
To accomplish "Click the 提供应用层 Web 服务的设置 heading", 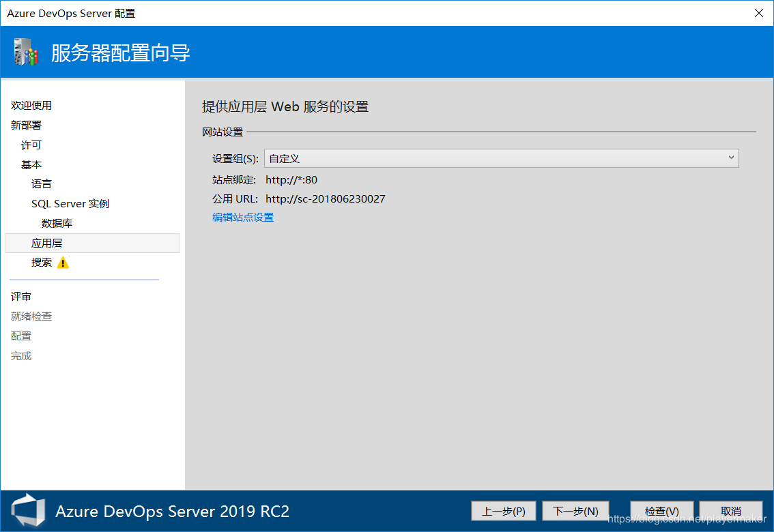I will pos(285,106).
